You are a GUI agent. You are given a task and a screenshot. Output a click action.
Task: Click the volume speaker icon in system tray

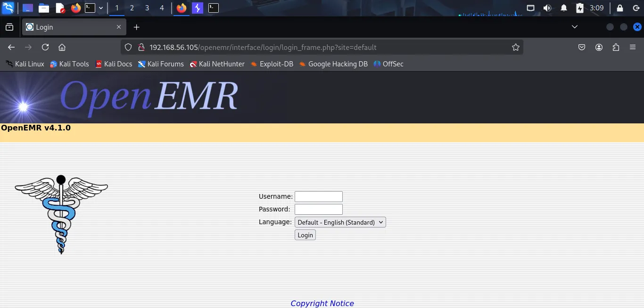[547, 8]
